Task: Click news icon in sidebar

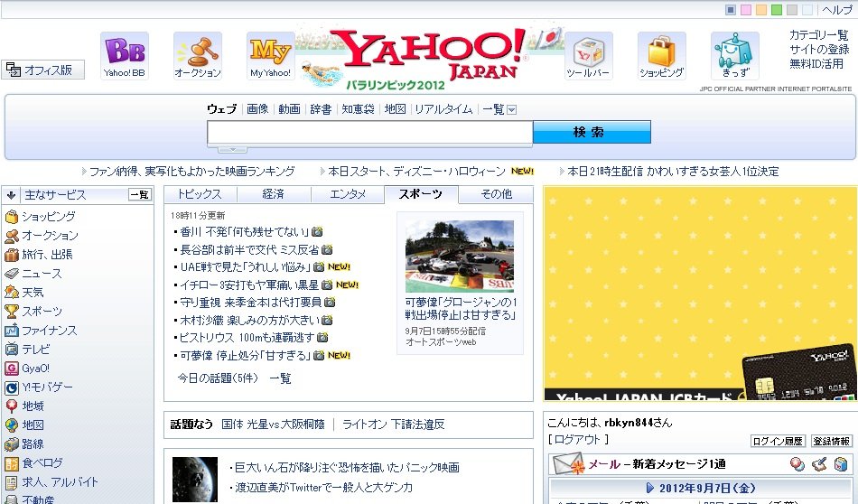Action: pos(12,274)
